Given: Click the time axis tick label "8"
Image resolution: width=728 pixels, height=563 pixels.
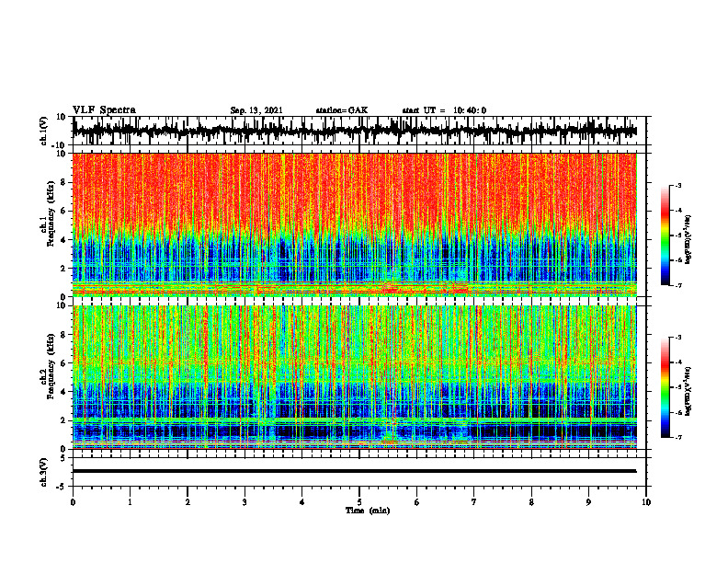Looking at the screenshot, I should point(531,502).
